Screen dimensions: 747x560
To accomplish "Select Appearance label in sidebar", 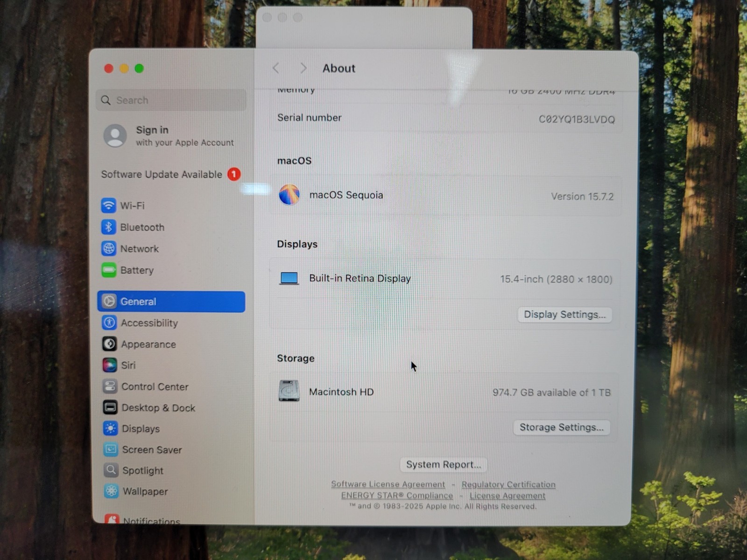I will 148,344.
